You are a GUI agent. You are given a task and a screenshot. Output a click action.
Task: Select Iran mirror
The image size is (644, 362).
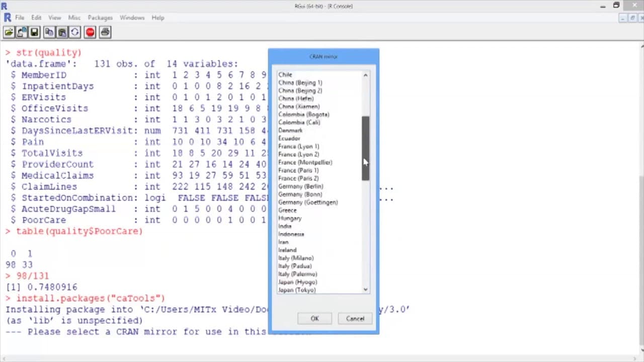[283, 242]
